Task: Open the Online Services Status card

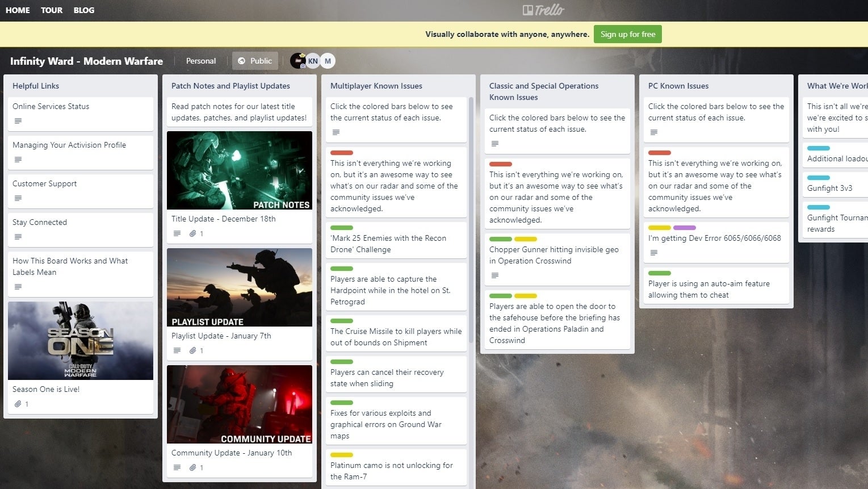Action: pyautogui.click(x=81, y=114)
